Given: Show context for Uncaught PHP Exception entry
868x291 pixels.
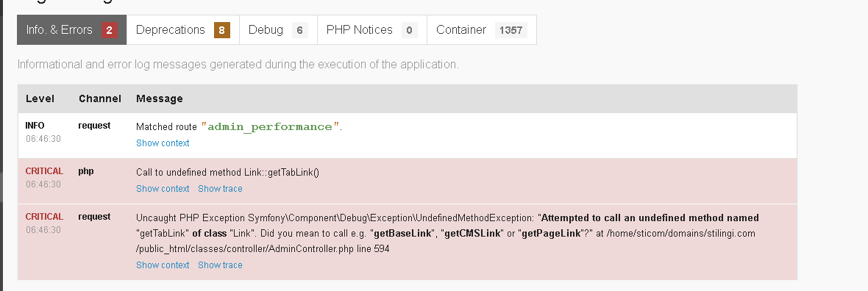Looking at the screenshot, I should click(x=163, y=265).
